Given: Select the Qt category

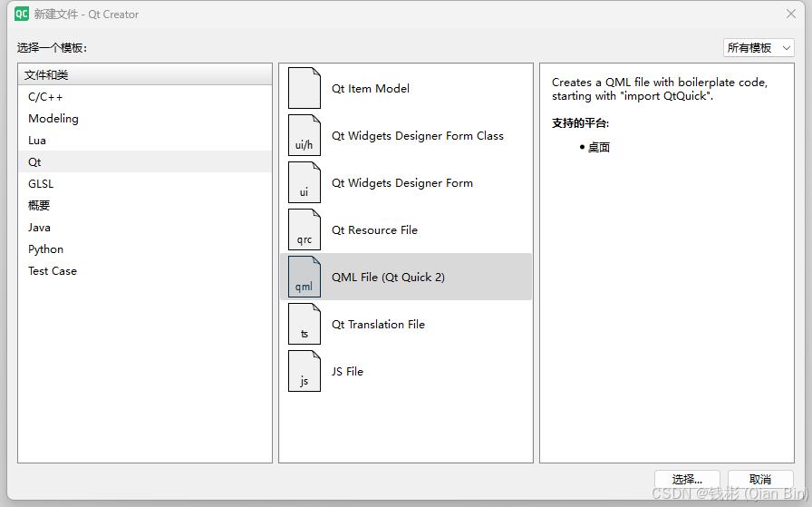Looking at the screenshot, I should 145,162.
